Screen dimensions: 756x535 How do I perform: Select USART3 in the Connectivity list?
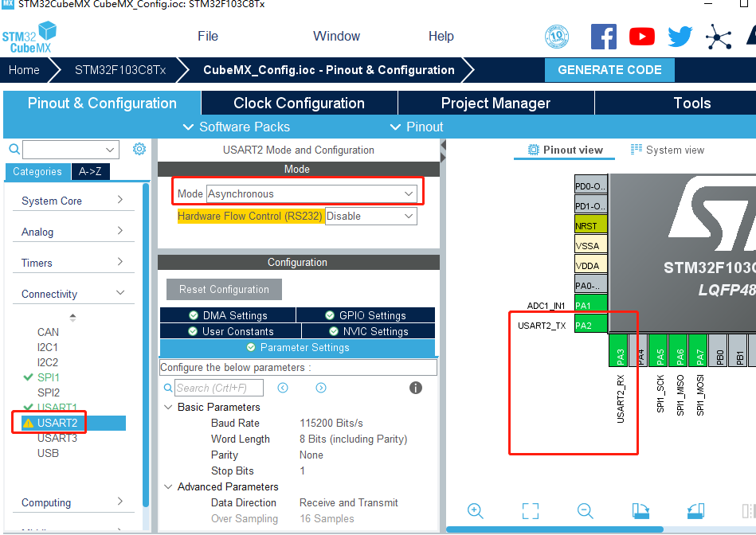57,438
